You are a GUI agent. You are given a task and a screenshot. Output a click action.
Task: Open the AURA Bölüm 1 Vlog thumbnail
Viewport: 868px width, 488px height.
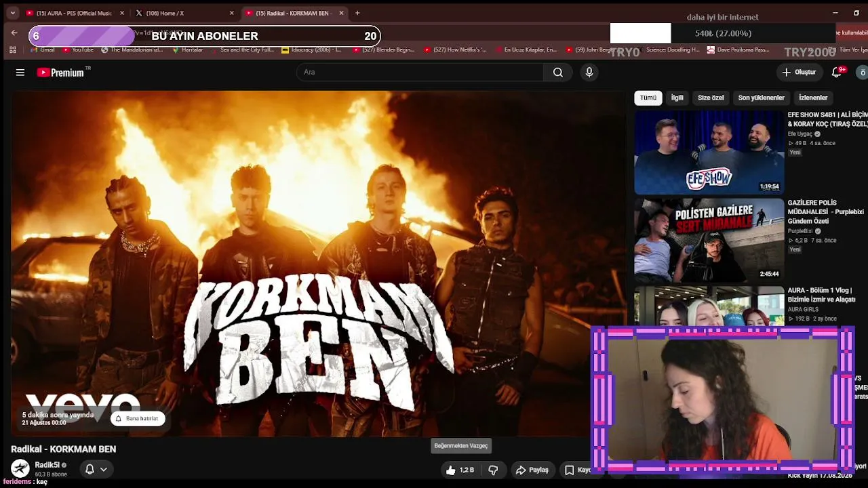709,306
